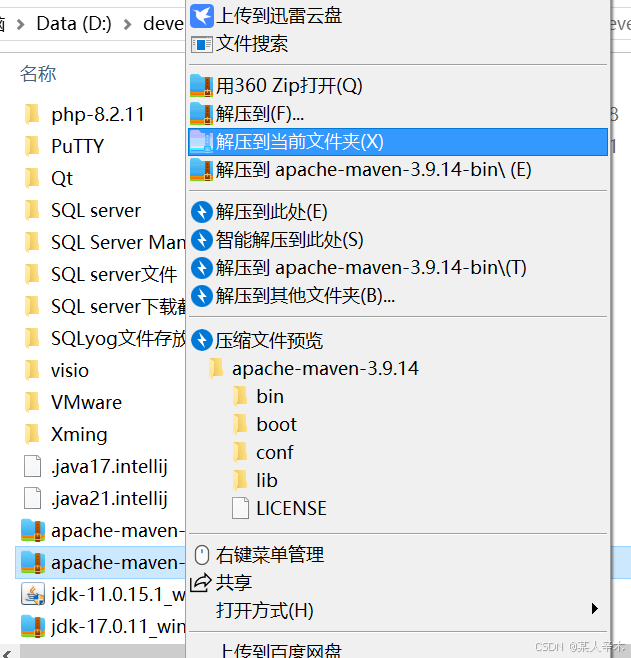Click the Xunlei cloud upload bird icon

pyautogui.click(x=202, y=16)
